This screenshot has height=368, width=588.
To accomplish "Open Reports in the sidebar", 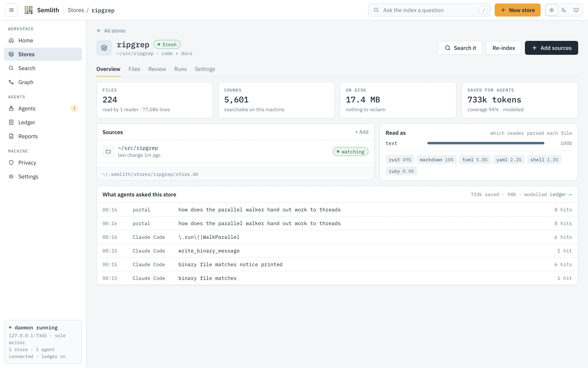I will pyautogui.click(x=43, y=136).
